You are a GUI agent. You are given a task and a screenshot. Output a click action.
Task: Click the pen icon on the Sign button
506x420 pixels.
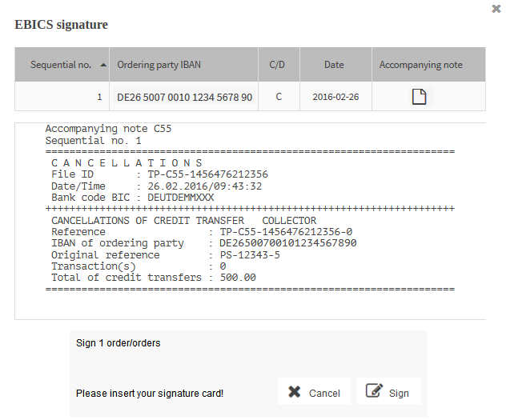click(x=373, y=391)
